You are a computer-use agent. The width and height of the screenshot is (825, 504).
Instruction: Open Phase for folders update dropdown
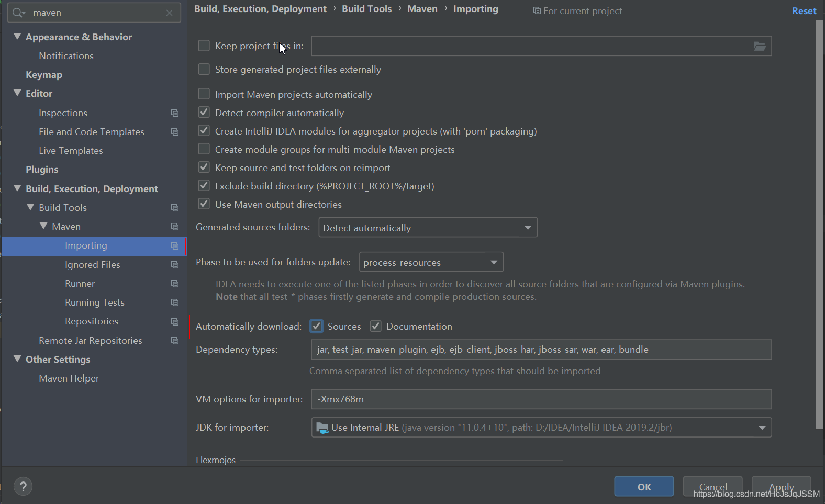[431, 262]
